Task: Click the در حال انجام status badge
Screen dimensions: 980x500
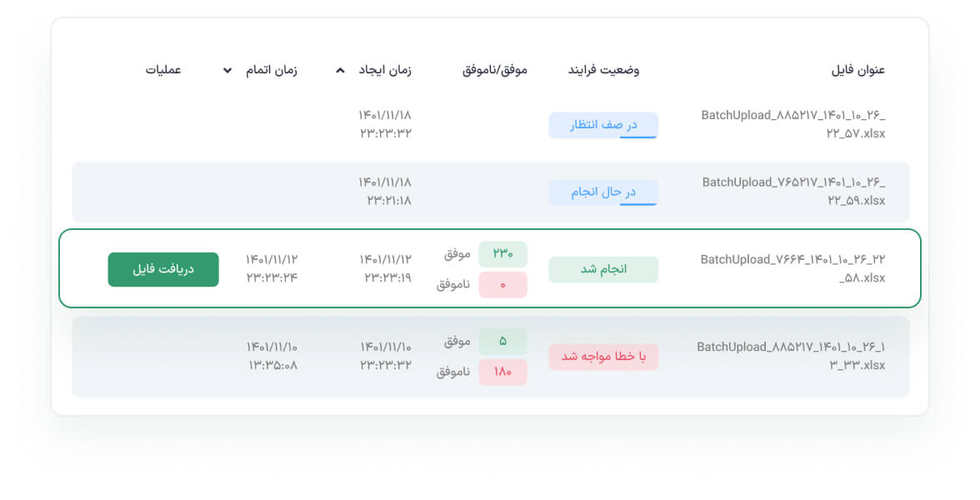Action: 603,192
